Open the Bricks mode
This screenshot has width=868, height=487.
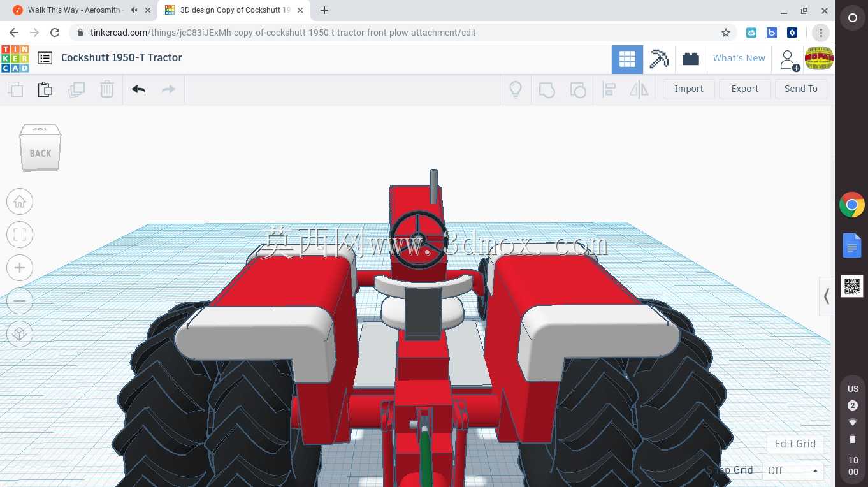(x=691, y=59)
